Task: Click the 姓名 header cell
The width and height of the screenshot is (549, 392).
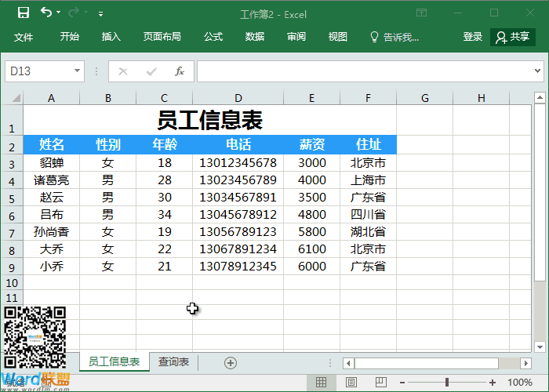Action: click(52, 144)
